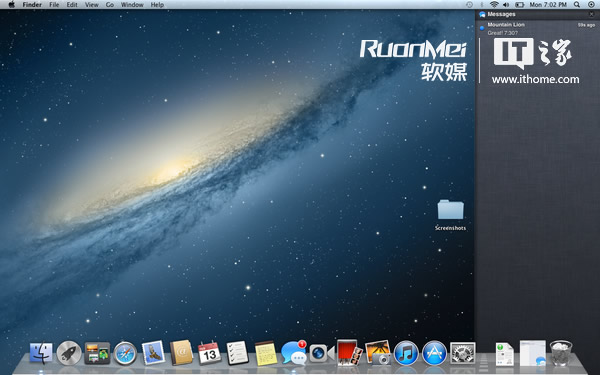Open the Apple menu
The image size is (600, 375).
pos(11,5)
